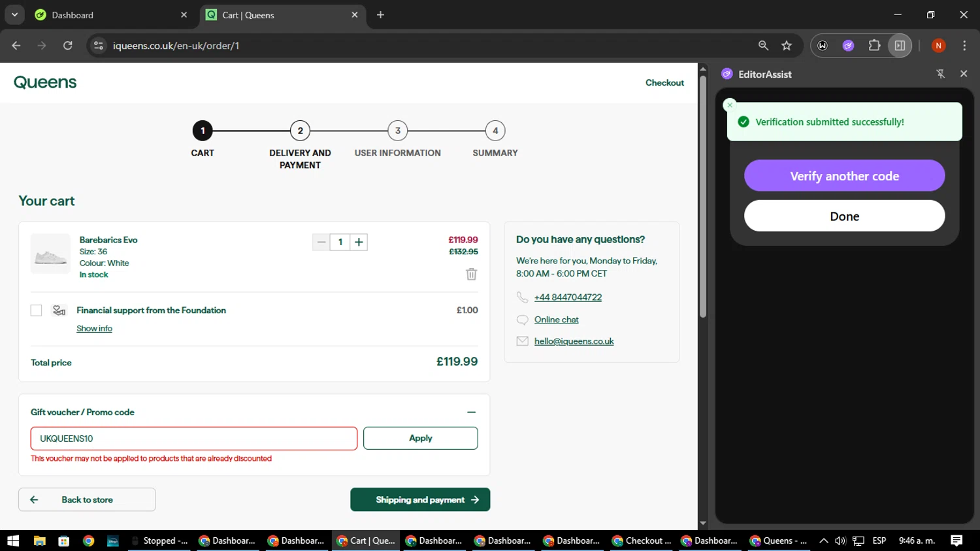Open Online chat link
980x551 pixels.
click(557, 320)
